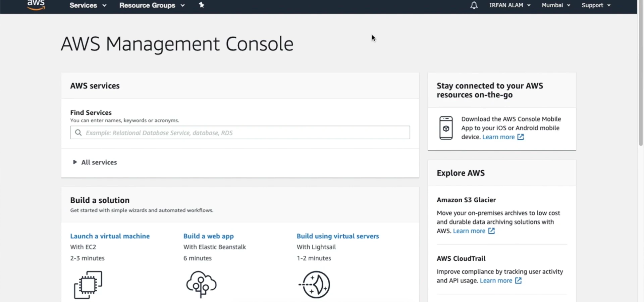
Task: Click the 'With Elastic Beanstalk' text
Action: click(x=215, y=247)
